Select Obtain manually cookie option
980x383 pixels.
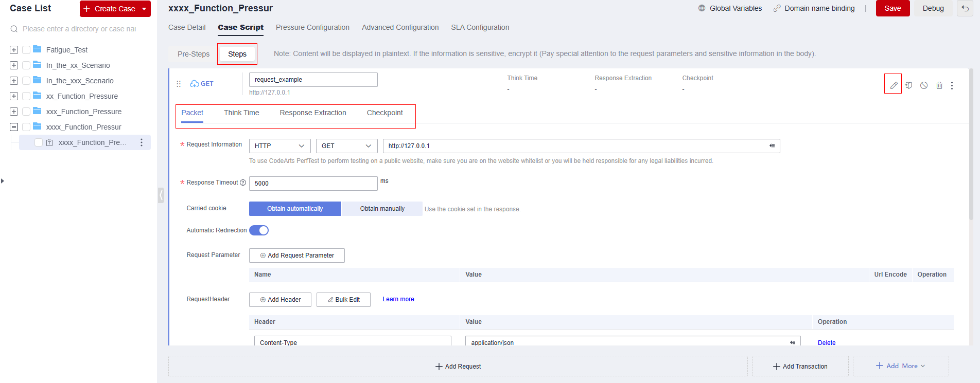[x=382, y=209]
